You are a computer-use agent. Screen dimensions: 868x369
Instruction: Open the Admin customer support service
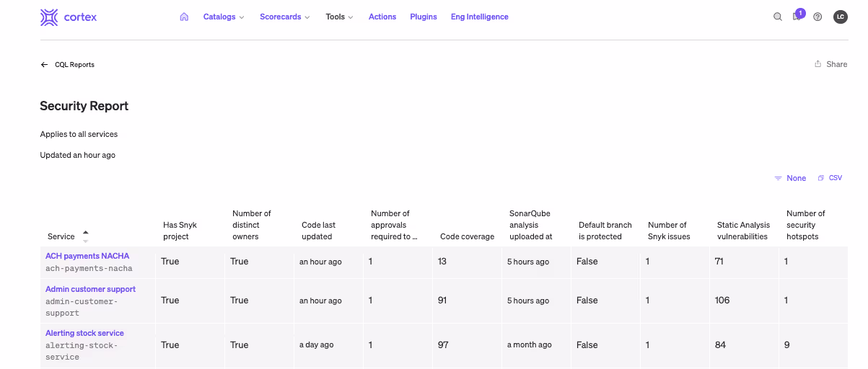[x=90, y=289]
